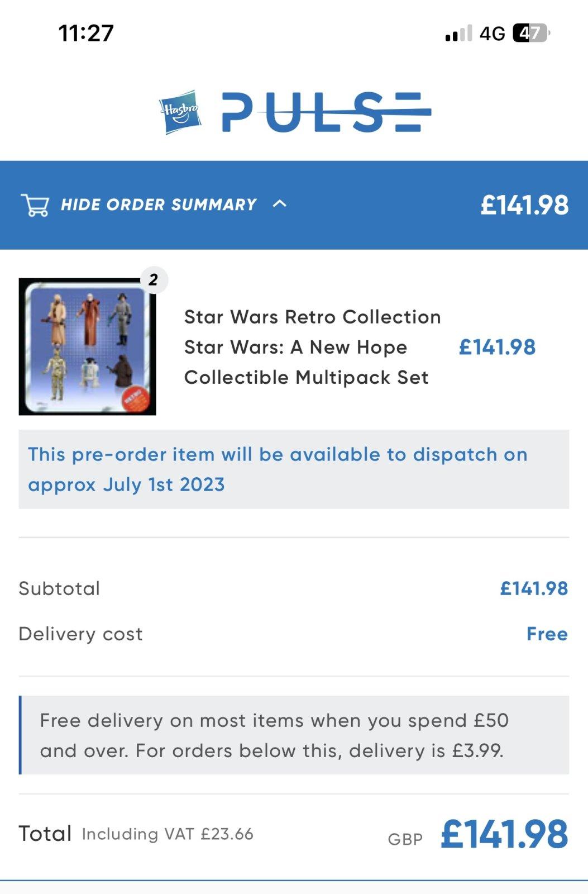Collapse order summary with chevron arrow
588x894 pixels.
pos(279,204)
